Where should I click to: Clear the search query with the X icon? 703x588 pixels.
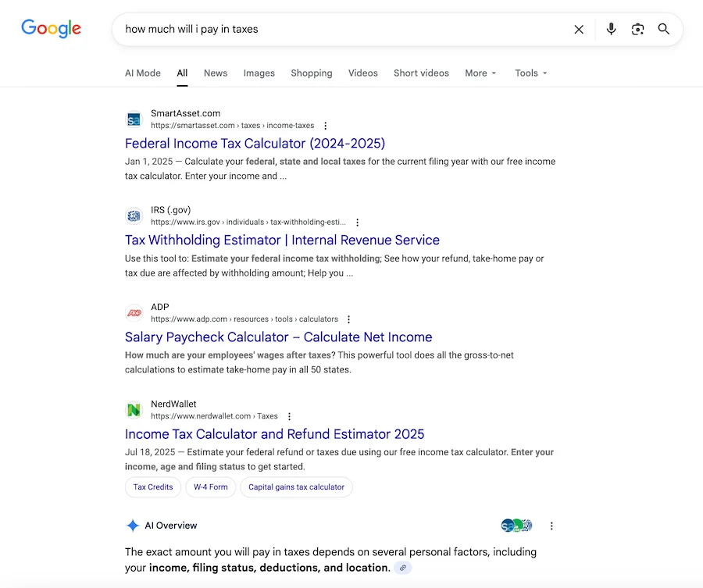pos(579,29)
